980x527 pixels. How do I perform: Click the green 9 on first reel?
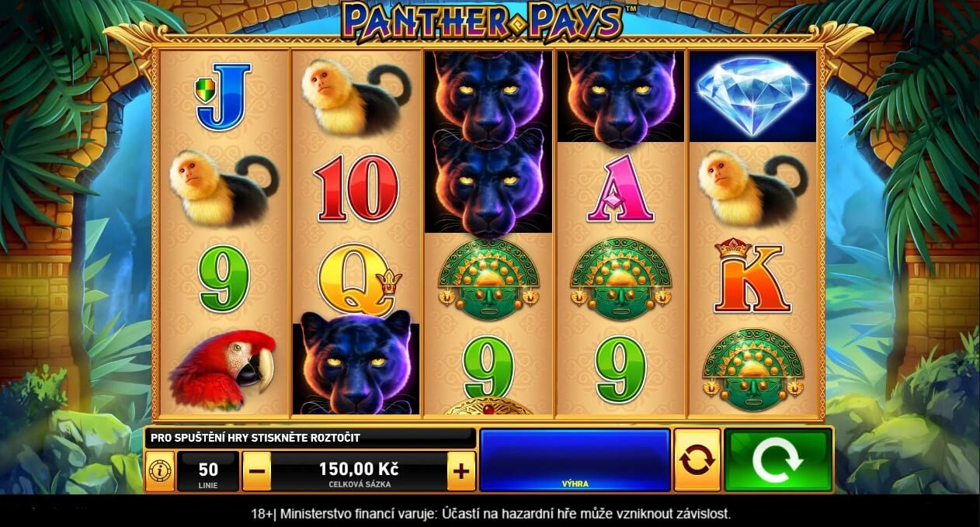[x=224, y=279]
